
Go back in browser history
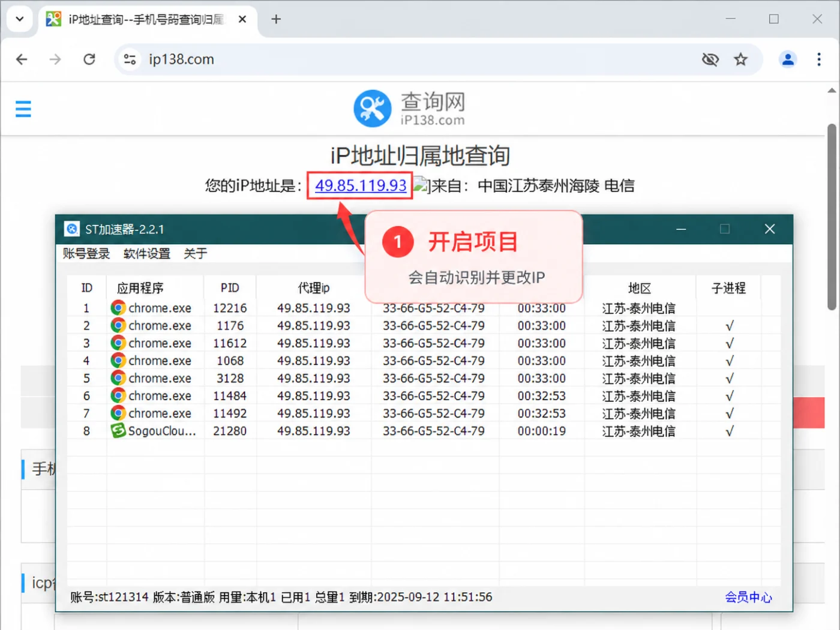(x=22, y=59)
